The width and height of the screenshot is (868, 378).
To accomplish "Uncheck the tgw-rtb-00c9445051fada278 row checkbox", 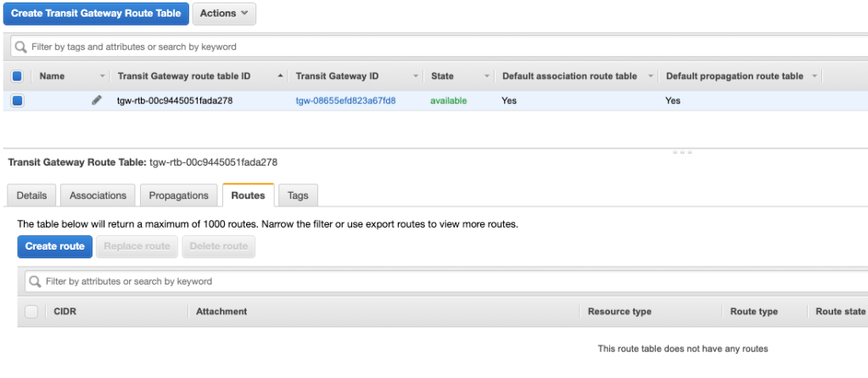I will [17, 100].
